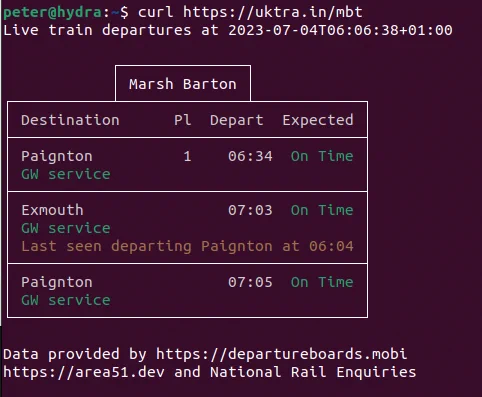Click the Last seen departing Paignton message
The height and width of the screenshot is (397, 482).
[x=187, y=246]
